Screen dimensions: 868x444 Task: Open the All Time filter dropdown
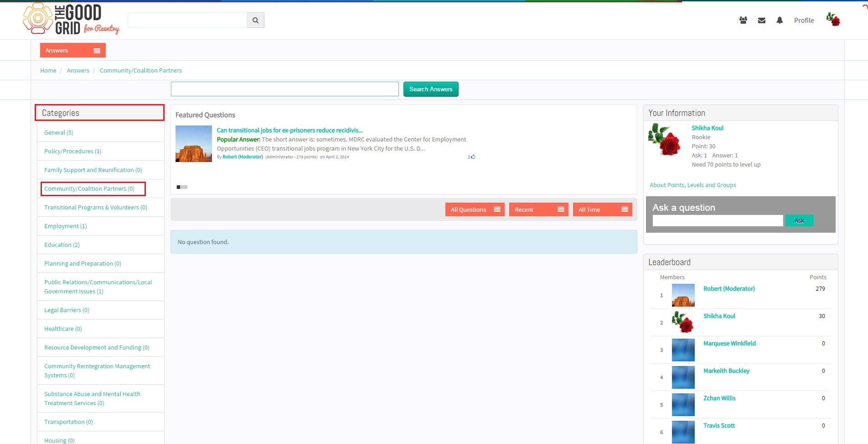pyautogui.click(x=602, y=209)
